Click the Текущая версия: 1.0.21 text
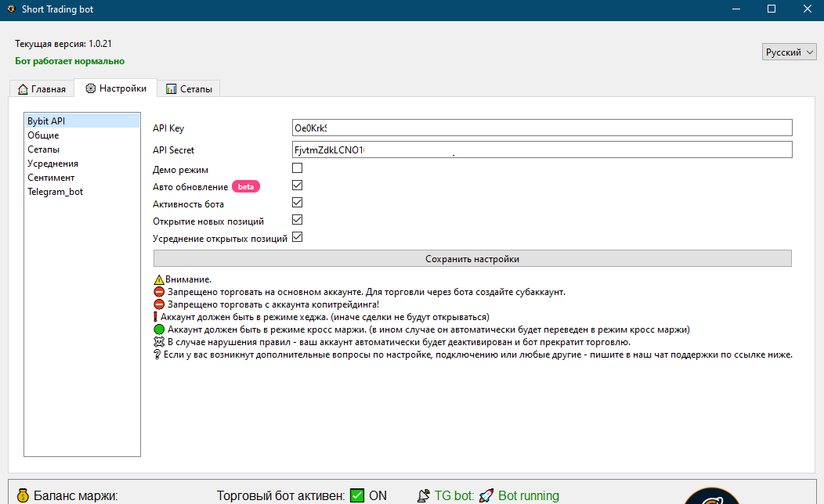The image size is (824, 504). tap(63, 44)
